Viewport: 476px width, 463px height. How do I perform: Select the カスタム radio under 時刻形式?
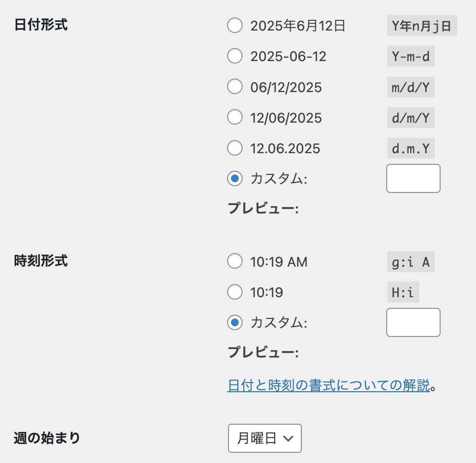click(235, 322)
